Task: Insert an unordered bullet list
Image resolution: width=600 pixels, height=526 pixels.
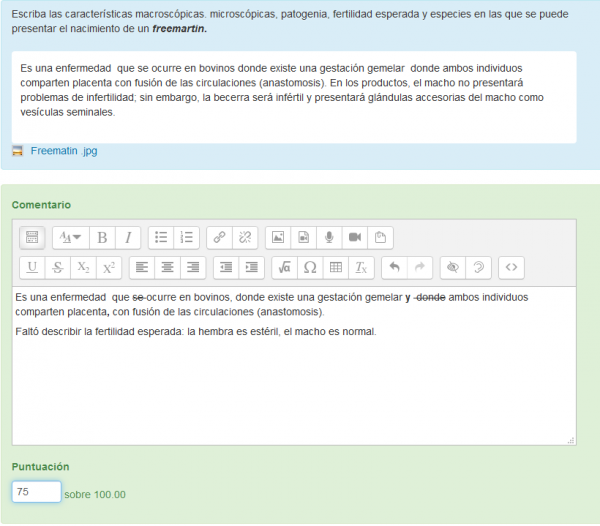Action: [x=161, y=238]
